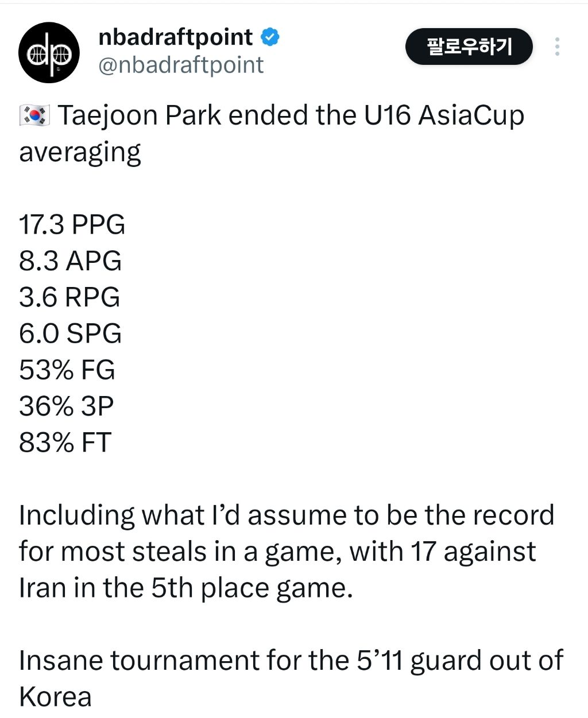Click the 83% FT stat line
The height and width of the screenshot is (718, 588).
[x=65, y=443]
